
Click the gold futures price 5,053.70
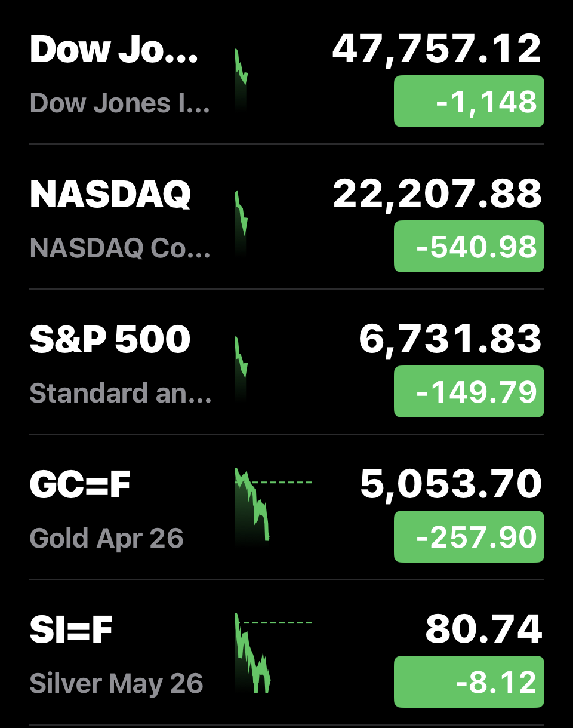[x=451, y=484]
